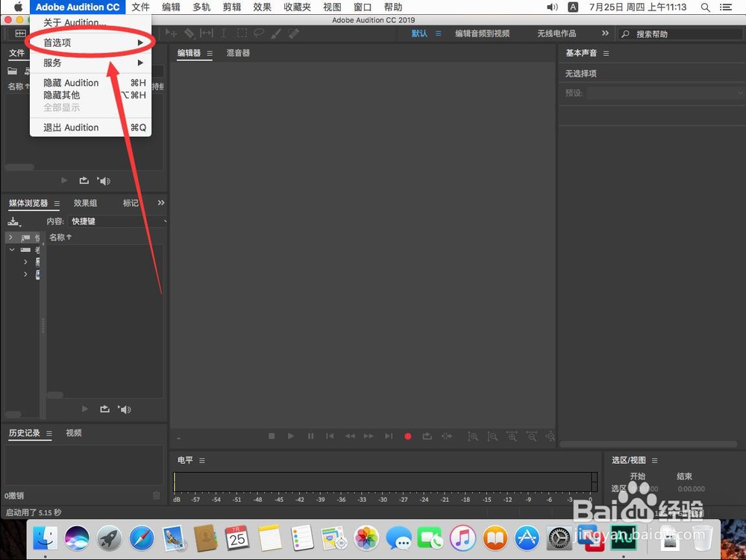The width and height of the screenshot is (746, 560).
Task: Open the 首选项 (Preferences) submenu
Action: tap(90, 43)
